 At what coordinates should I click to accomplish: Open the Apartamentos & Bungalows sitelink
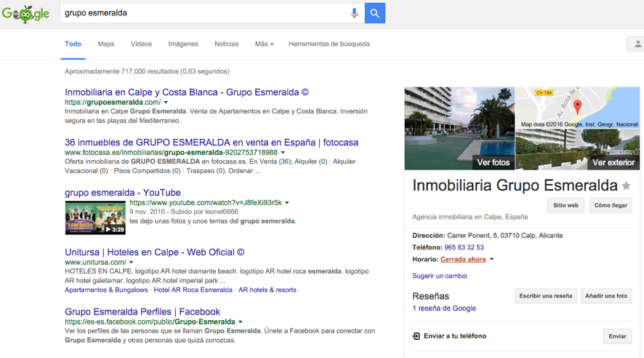point(106,290)
